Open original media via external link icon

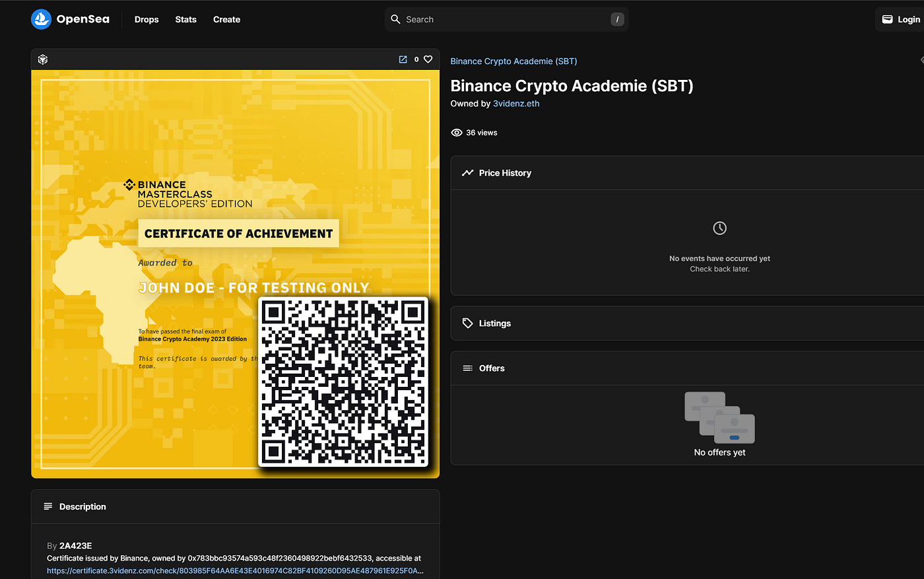[x=403, y=59]
